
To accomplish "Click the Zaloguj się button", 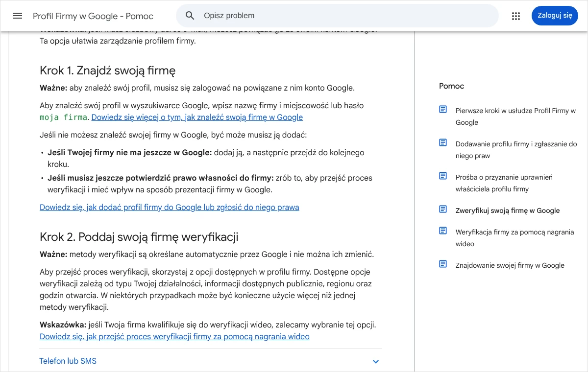I will (555, 16).
